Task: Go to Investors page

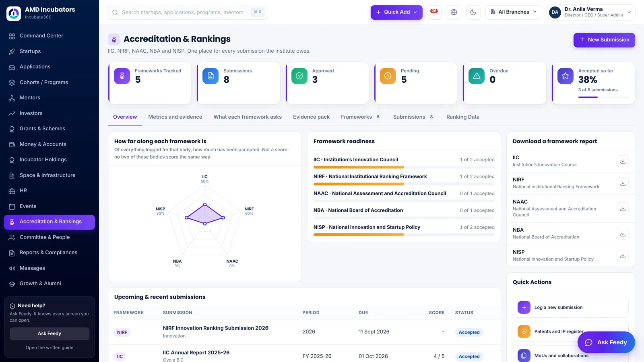Action: 50,113
